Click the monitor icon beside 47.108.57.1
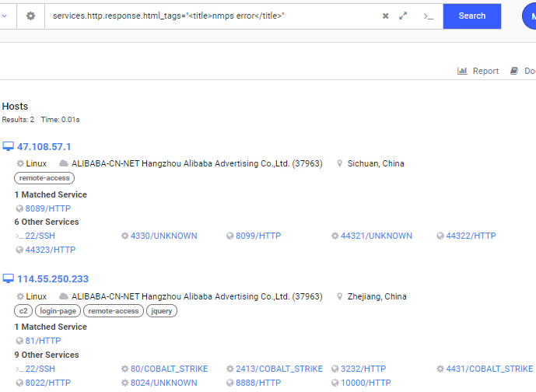The image size is (536, 392). click(9, 146)
